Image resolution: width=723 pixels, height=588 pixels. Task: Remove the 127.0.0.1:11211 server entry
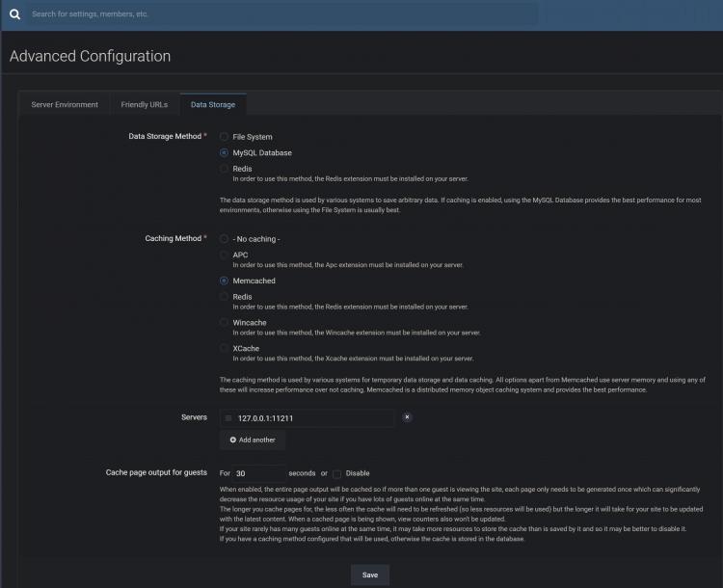coord(407,417)
